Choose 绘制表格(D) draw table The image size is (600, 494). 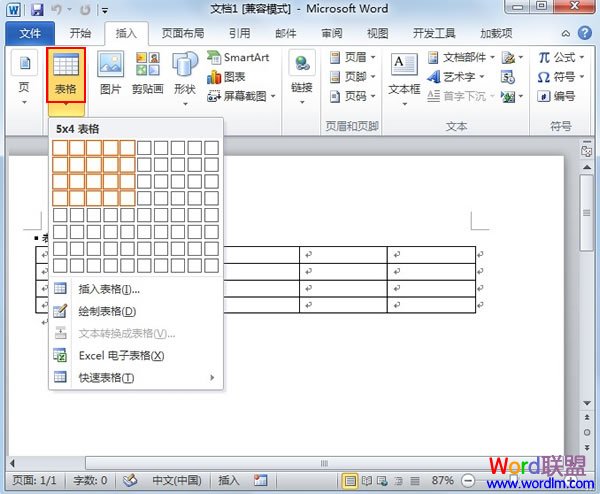(x=136, y=311)
